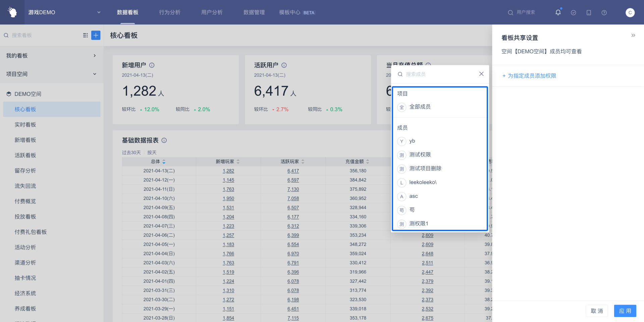Open the 数据管理 tab
Viewport: 644px width, 322px height.
(254, 12)
